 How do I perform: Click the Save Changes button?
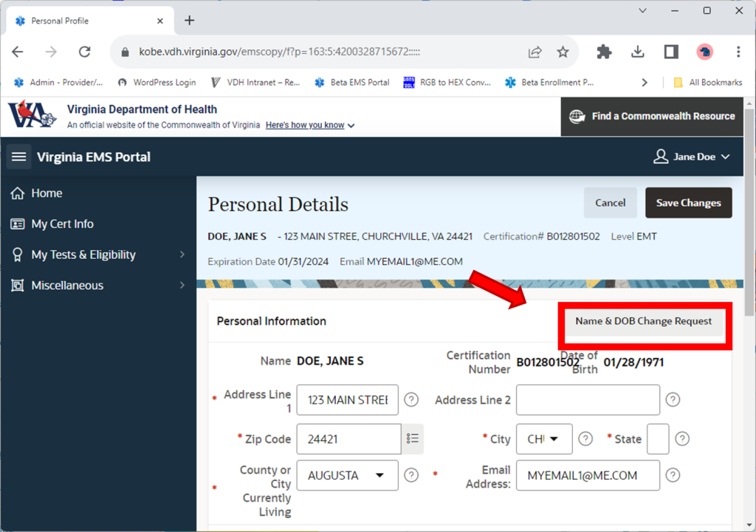[688, 203]
